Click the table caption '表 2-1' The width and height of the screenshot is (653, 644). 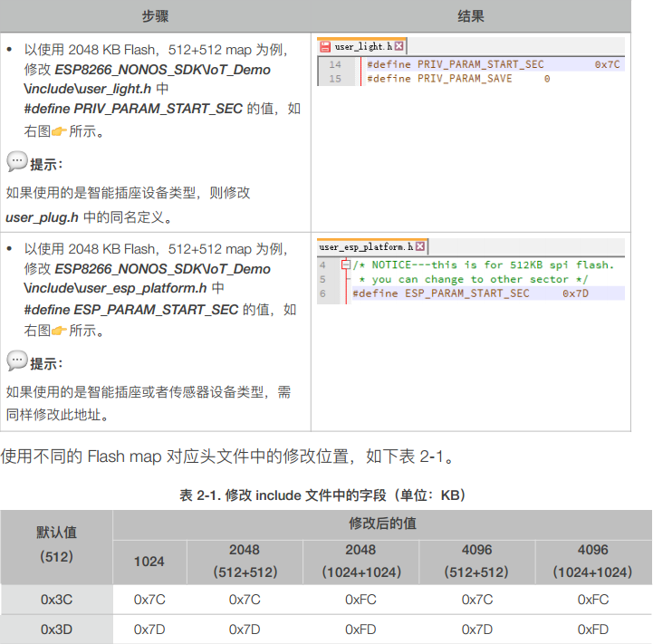tap(322, 495)
